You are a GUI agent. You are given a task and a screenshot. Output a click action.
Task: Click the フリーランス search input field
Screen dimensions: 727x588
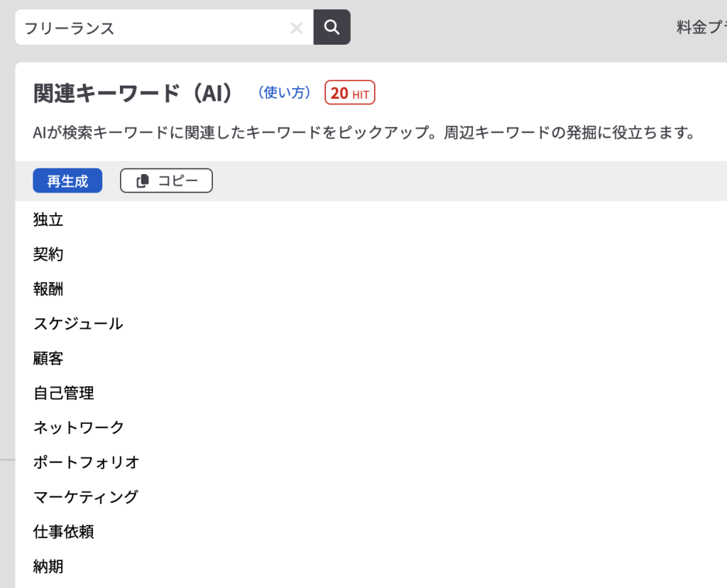pyautogui.click(x=153, y=28)
